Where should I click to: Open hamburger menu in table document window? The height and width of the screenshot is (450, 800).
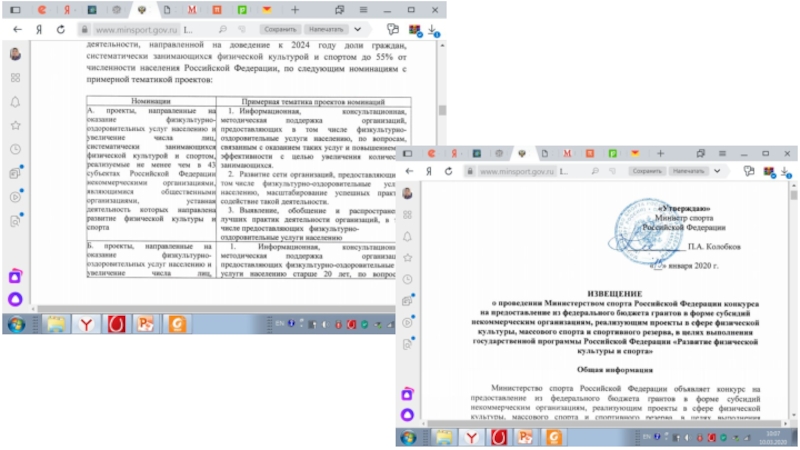[363, 10]
